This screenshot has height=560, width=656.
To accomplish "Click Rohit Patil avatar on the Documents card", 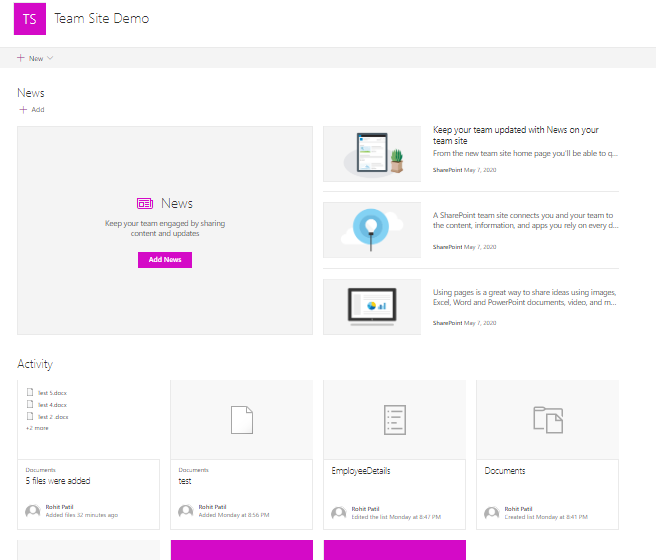I will 492,513.
